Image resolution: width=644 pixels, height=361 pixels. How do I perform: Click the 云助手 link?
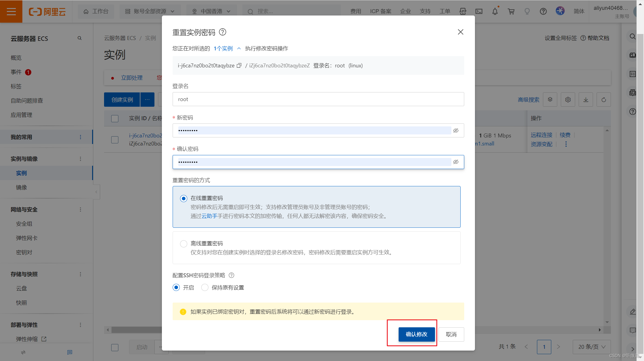coord(209,216)
